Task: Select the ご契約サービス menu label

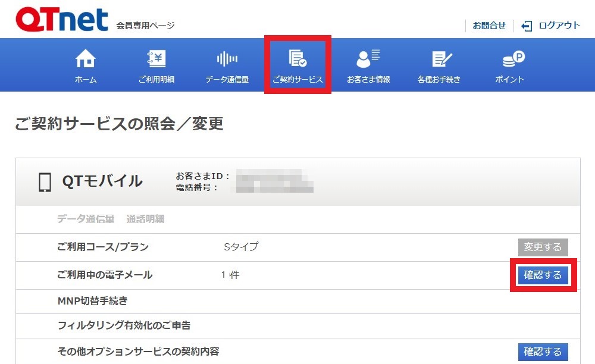Action: [297, 80]
